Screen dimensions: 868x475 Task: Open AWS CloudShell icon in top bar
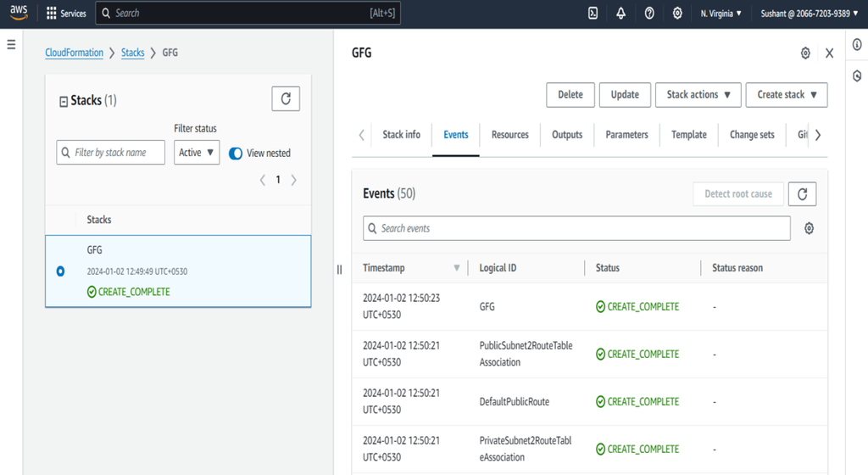[x=593, y=14]
